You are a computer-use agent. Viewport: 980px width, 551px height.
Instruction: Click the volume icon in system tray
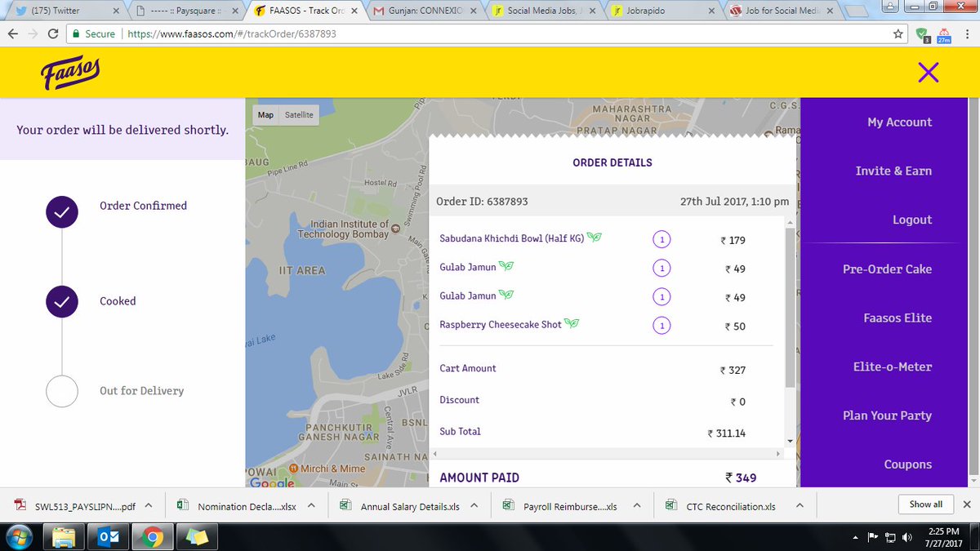pyautogui.click(x=908, y=538)
